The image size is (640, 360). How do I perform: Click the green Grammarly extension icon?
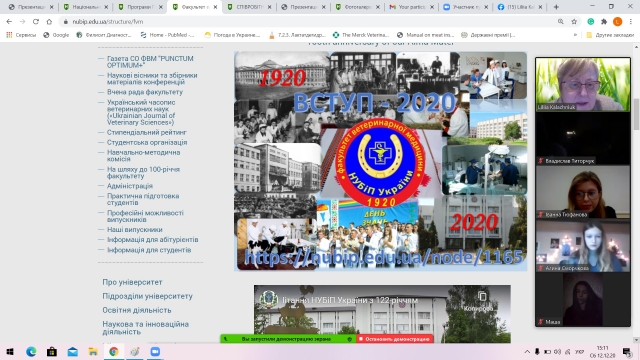pyautogui.click(x=591, y=22)
